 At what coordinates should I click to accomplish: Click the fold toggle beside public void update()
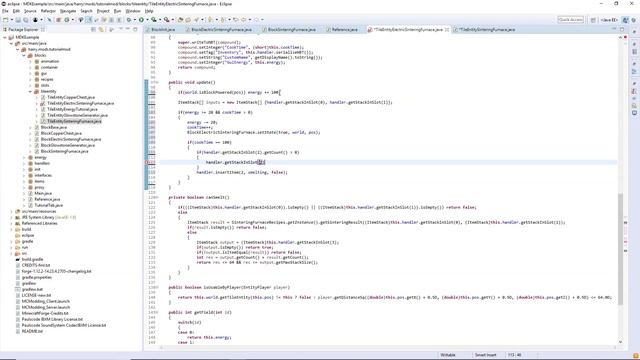157,82
